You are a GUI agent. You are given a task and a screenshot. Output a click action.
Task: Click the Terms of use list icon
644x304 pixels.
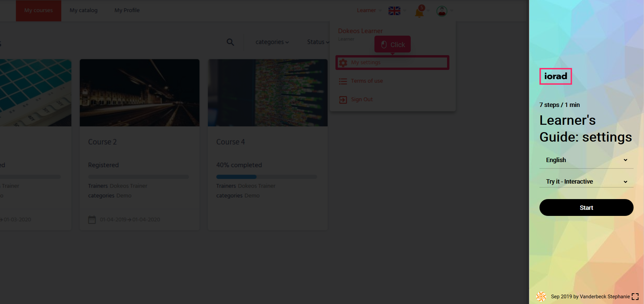click(x=343, y=81)
